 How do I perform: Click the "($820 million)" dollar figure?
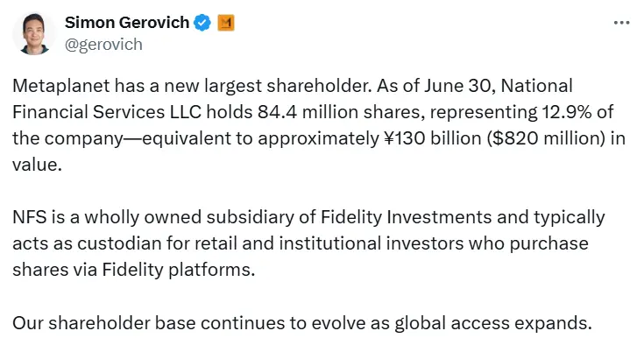[x=546, y=138]
